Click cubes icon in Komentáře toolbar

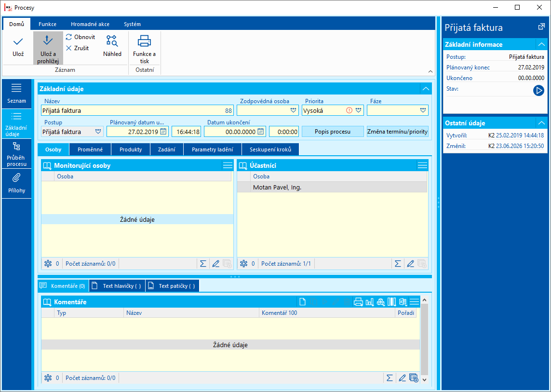pos(380,302)
